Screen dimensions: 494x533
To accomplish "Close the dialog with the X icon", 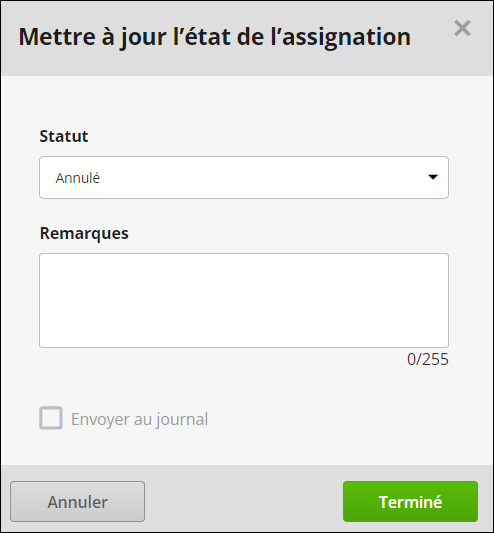I will (462, 28).
